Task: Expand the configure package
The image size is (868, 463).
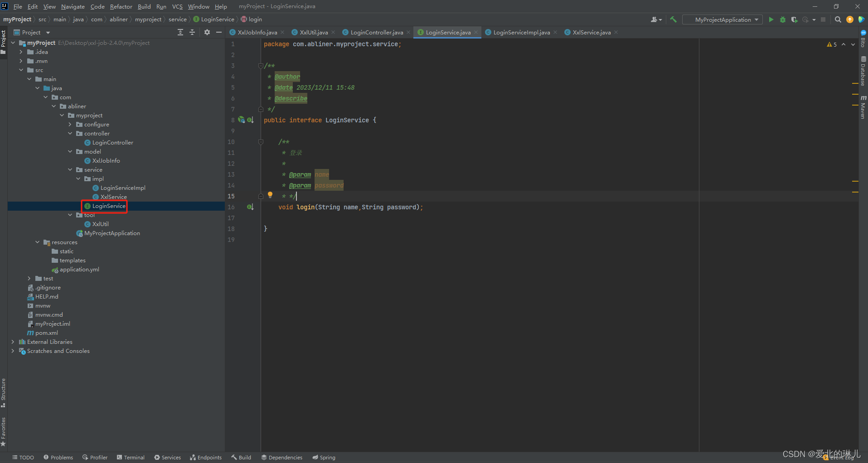Action: (x=70, y=125)
